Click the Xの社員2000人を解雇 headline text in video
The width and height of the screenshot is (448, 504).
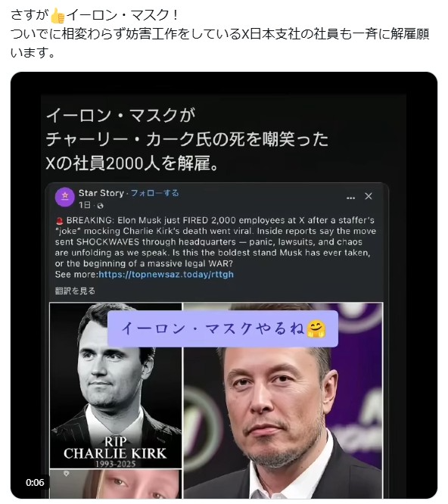132,163
